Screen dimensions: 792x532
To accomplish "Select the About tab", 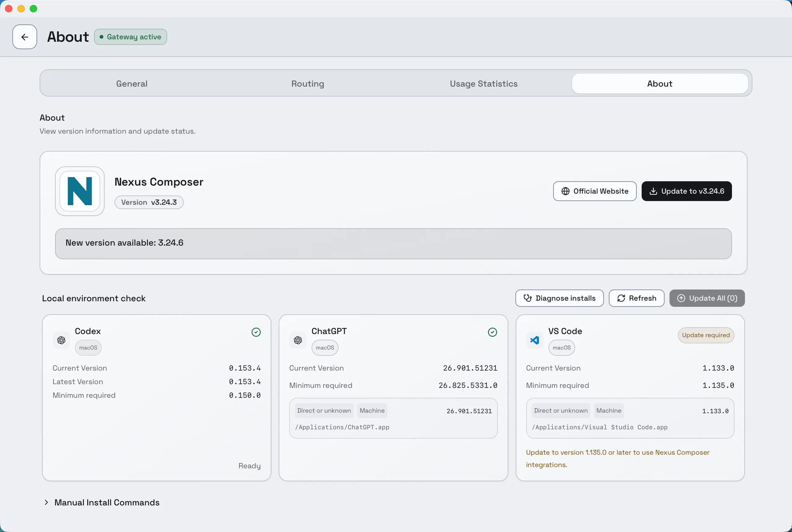I will pos(660,84).
